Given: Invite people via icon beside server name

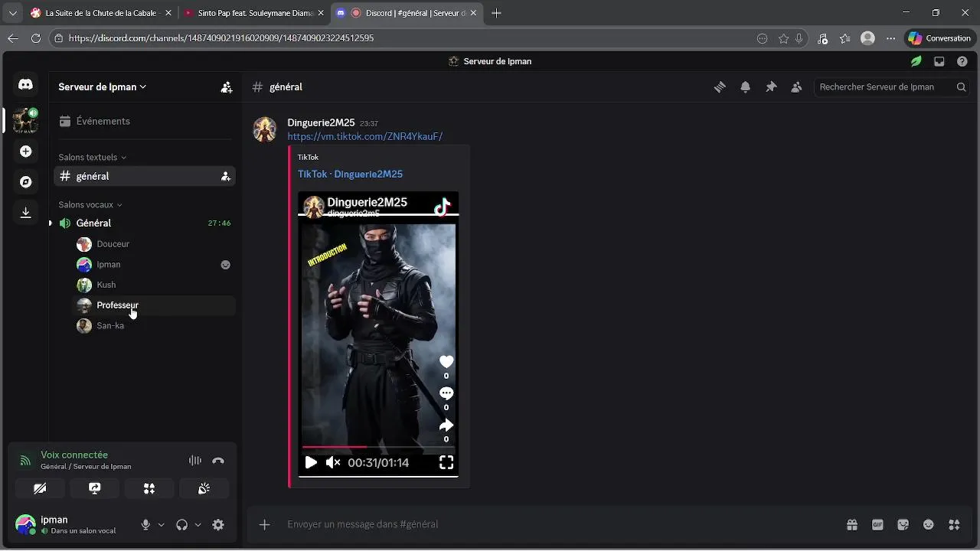Looking at the screenshot, I should (227, 87).
